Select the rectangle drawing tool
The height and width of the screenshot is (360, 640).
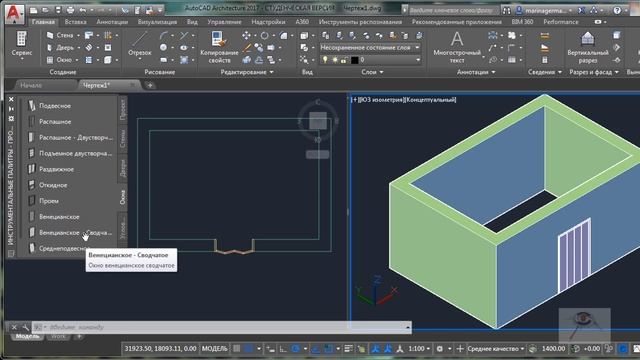pyautogui.click(x=163, y=60)
